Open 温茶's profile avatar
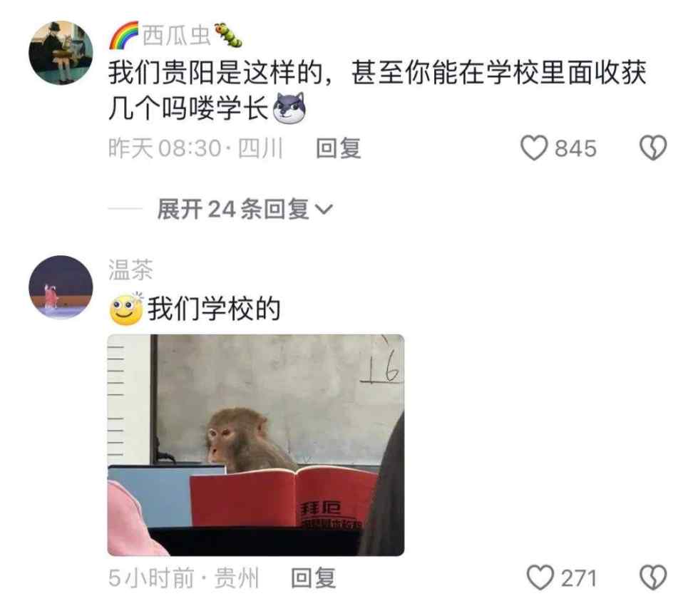The width and height of the screenshot is (698, 616). click(x=61, y=287)
